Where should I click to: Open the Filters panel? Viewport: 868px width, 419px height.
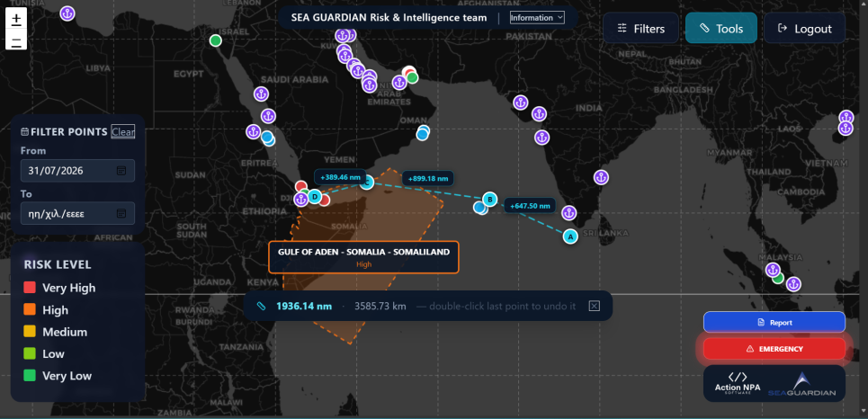click(640, 28)
